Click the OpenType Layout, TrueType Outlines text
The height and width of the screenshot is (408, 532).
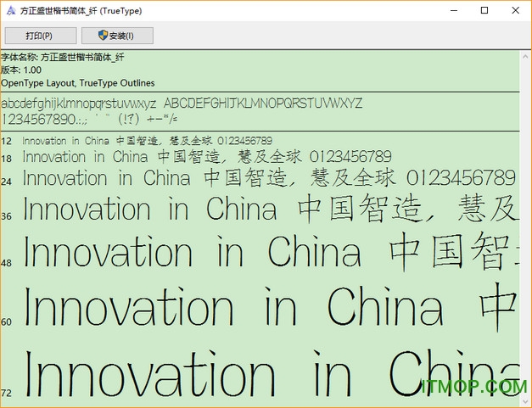click(78, 83)
